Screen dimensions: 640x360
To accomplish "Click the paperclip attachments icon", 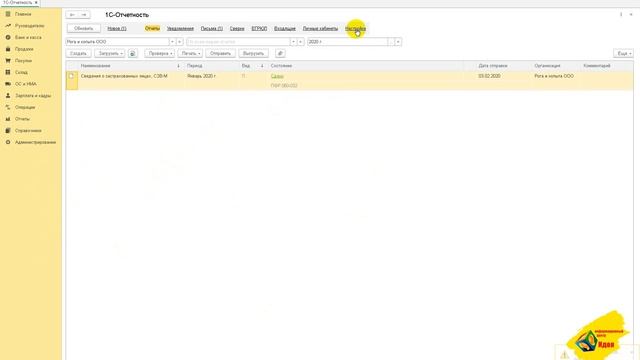I will [x=280, y=53].
